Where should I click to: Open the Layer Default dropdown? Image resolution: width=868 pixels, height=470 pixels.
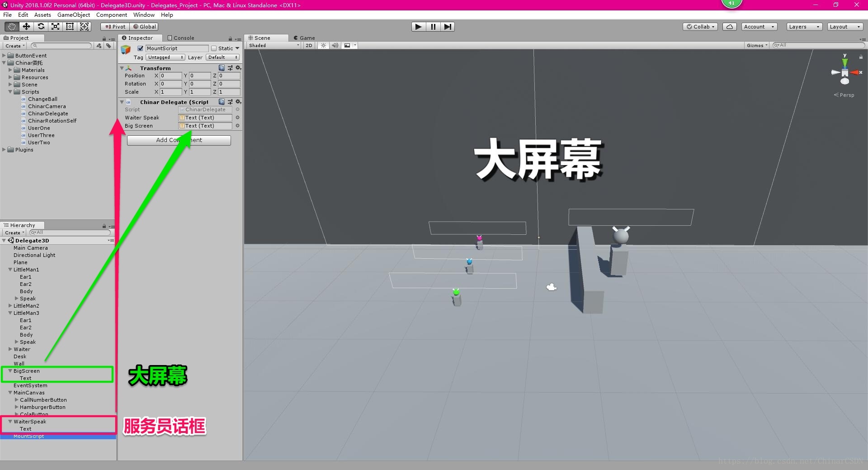(x=222, y=57)
